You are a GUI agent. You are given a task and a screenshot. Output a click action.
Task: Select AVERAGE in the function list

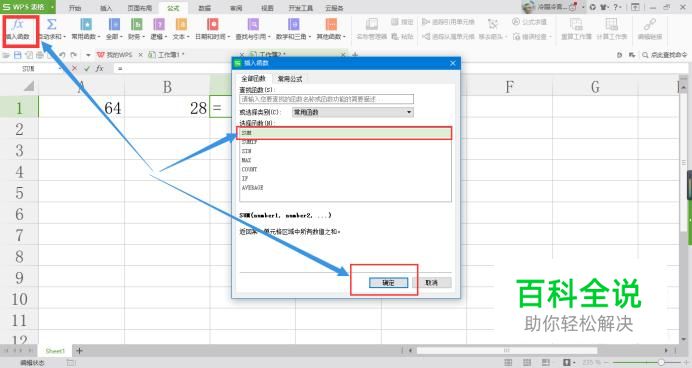[345, 188]
